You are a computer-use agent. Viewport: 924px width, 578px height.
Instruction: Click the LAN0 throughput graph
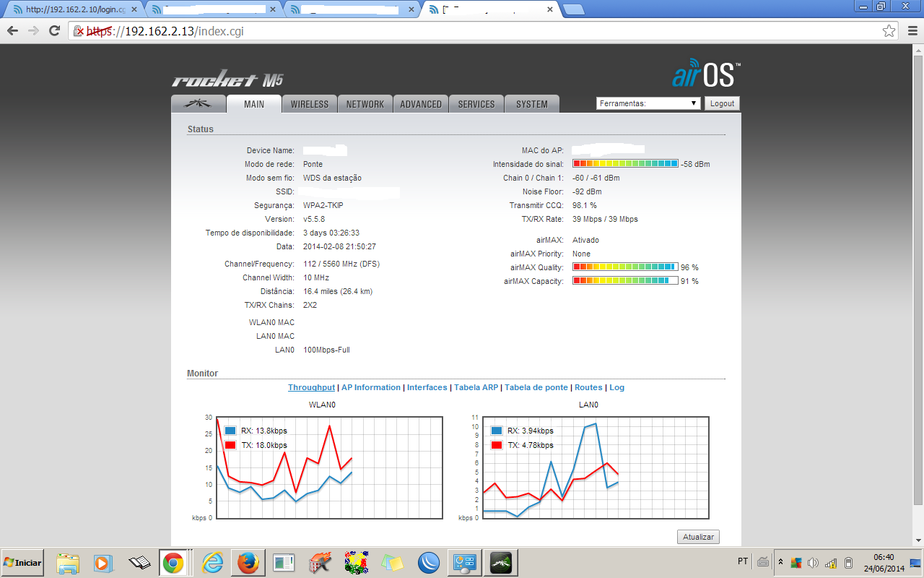point(596,467)
